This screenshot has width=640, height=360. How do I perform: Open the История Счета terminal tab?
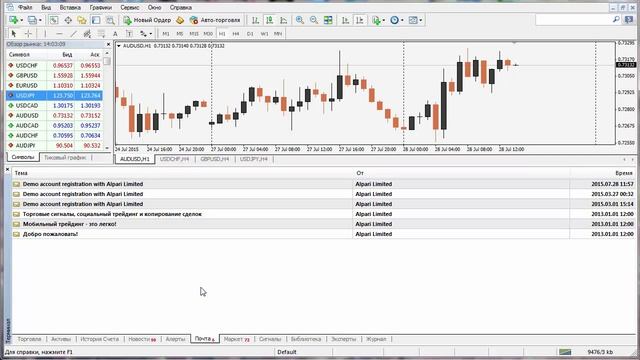coord(100,339)
